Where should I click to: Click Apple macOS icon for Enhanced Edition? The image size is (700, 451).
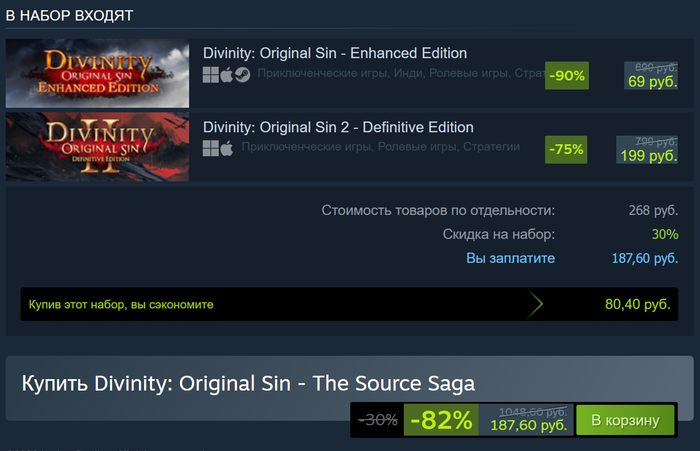point(226,74)
